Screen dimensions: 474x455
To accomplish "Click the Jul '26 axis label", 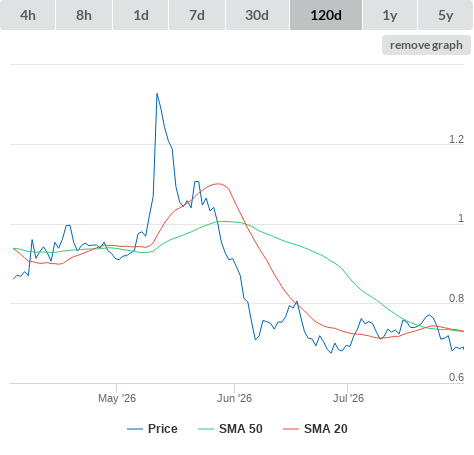I will 348,398.
